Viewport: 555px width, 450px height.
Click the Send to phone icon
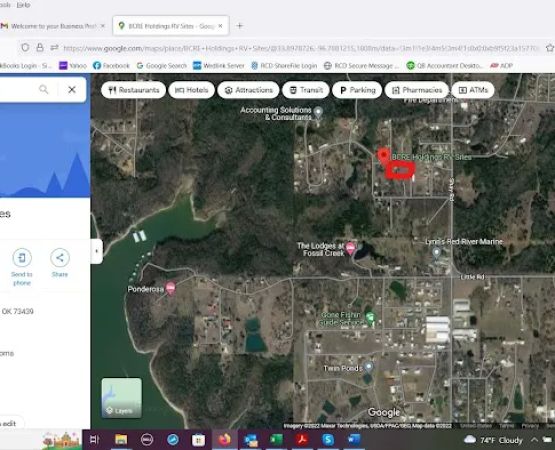tap(22, 258)
